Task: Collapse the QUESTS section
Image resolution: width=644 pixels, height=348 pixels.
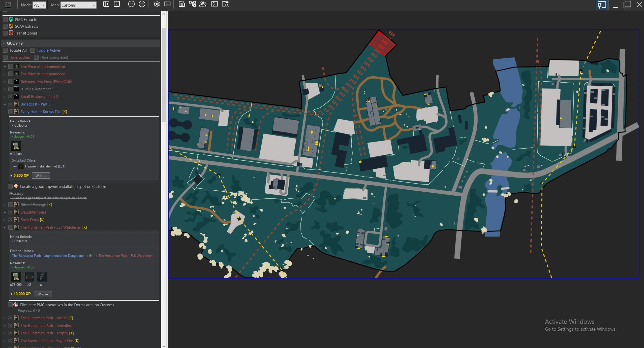Action: point(3,43)
